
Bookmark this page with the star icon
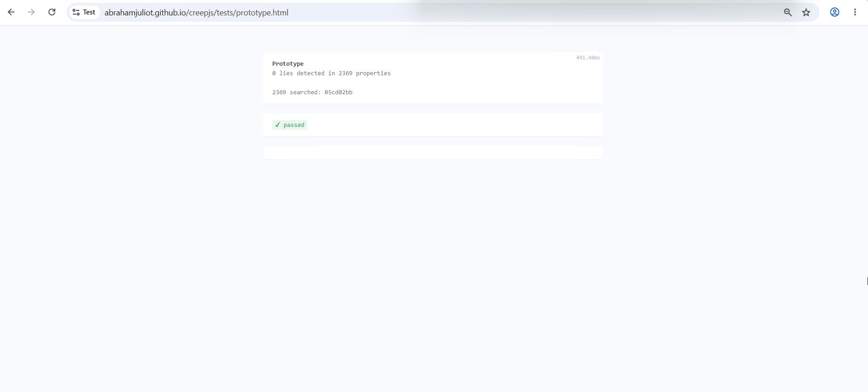(x=806, y=13)
